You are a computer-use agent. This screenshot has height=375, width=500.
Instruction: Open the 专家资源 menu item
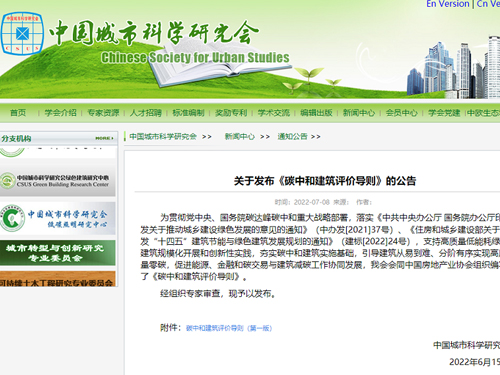click(x=103, y=113)
